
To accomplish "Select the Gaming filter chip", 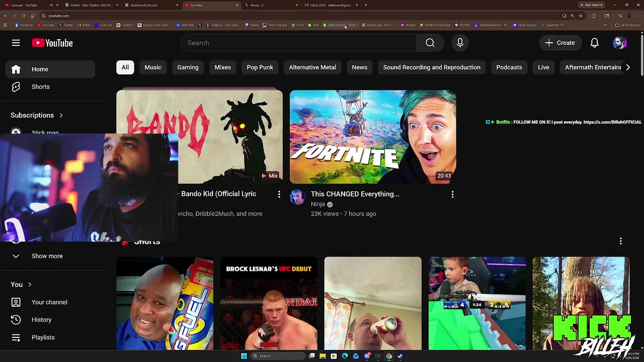I will tap(188, 67).
